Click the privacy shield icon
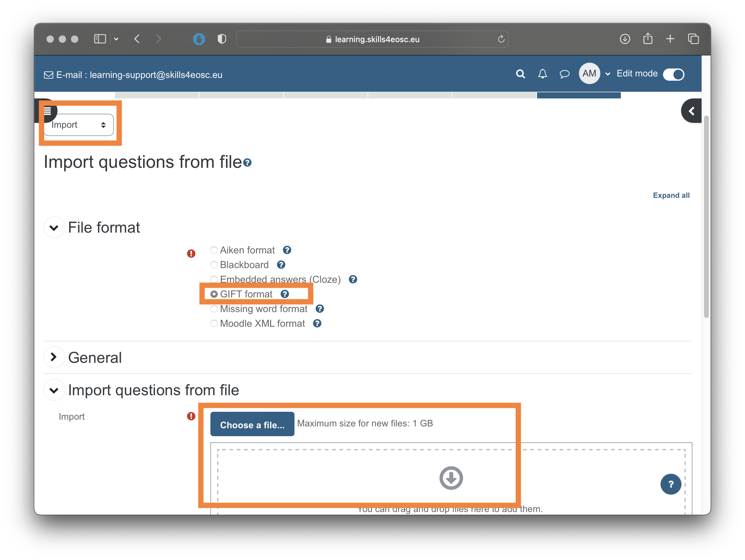 tap(222, 39)
